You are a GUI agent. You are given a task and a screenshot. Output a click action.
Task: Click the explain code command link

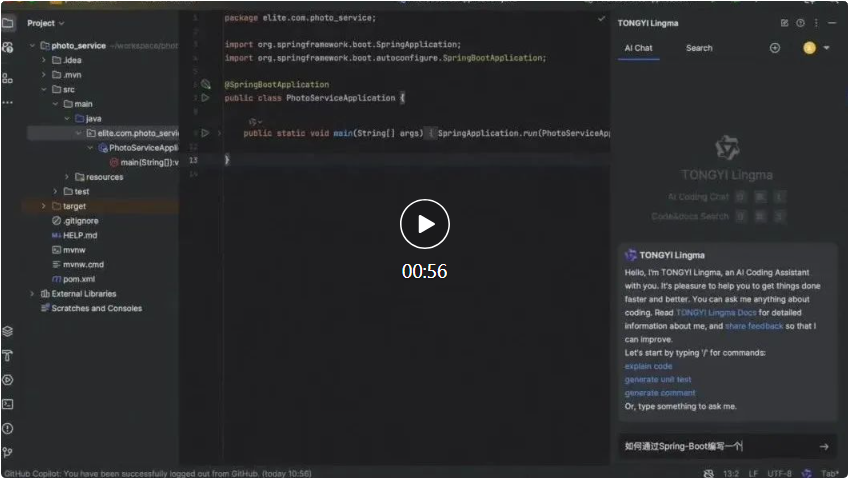[x=648, y=366]
